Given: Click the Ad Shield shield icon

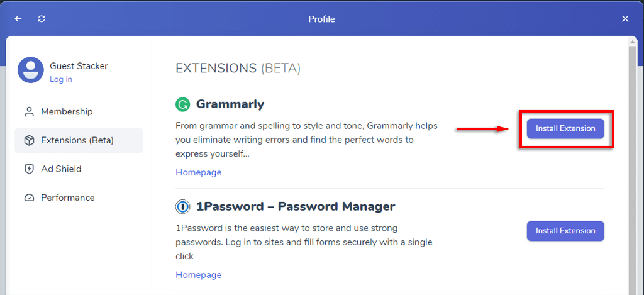Looking at the screenshot, I should (29, 169).
